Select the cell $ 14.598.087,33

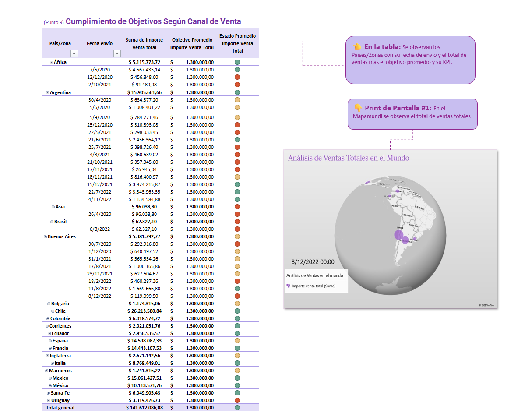pos(144,341)
